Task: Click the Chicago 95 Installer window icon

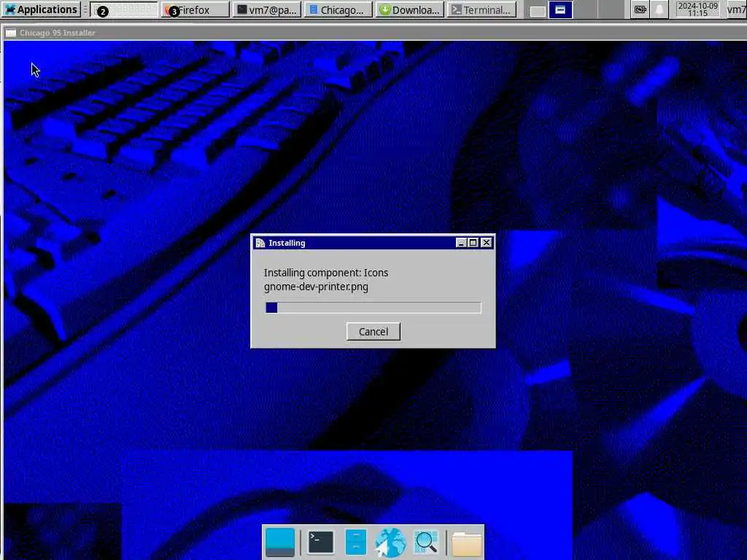Action: (10, 33)
